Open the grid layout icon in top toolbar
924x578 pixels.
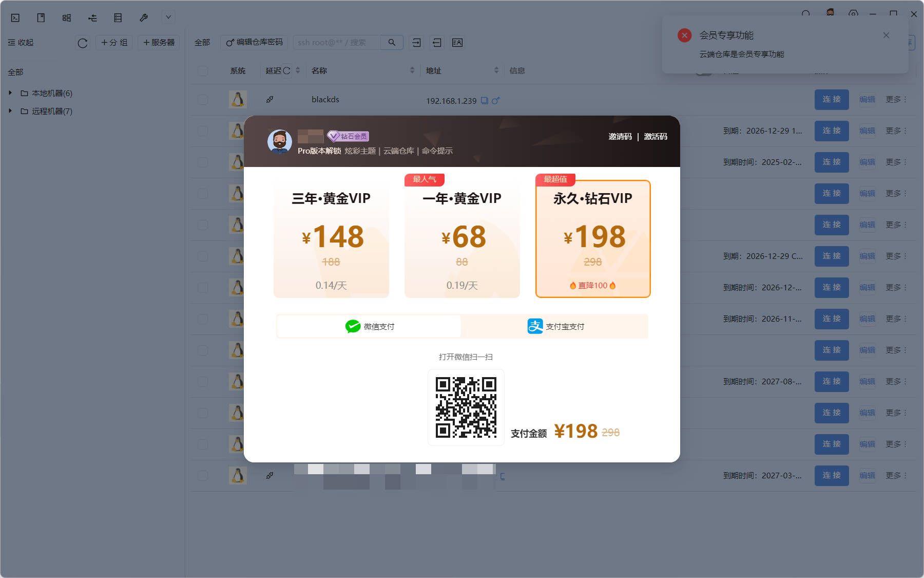click(x=67, y=18)
